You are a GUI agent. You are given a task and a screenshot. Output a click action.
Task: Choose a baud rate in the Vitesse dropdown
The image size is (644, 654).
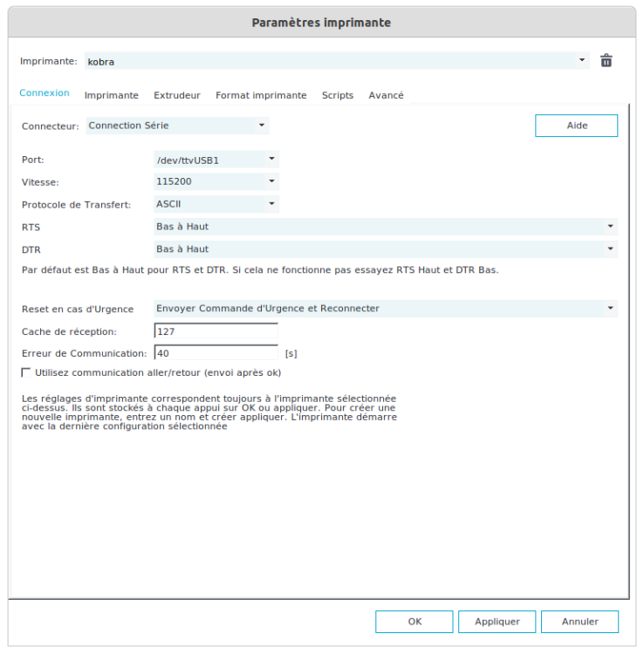point(216,181)
